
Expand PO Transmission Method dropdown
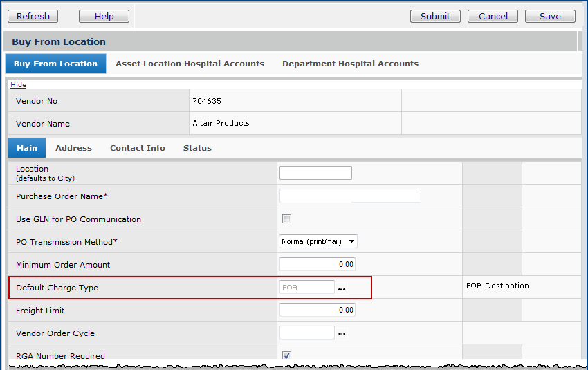tap(318, 241)
